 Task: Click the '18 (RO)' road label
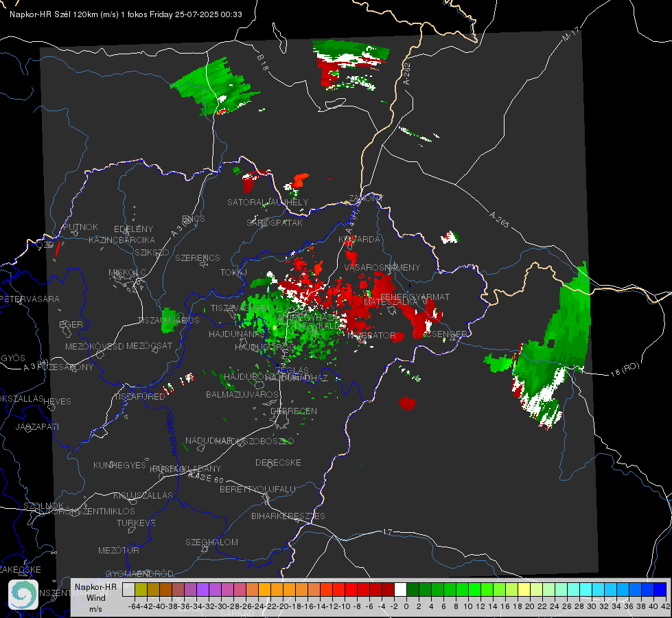[625, 369]
